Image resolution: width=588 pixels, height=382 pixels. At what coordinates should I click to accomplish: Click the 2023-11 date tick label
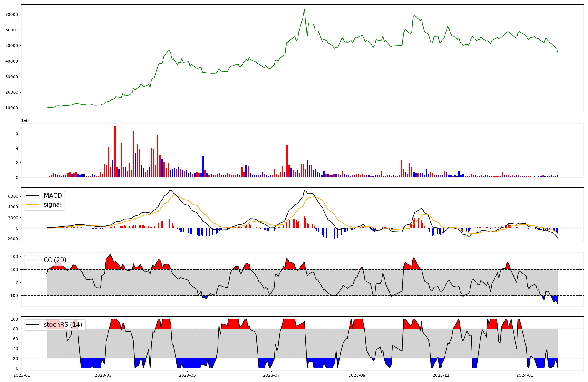pos(441,375)
